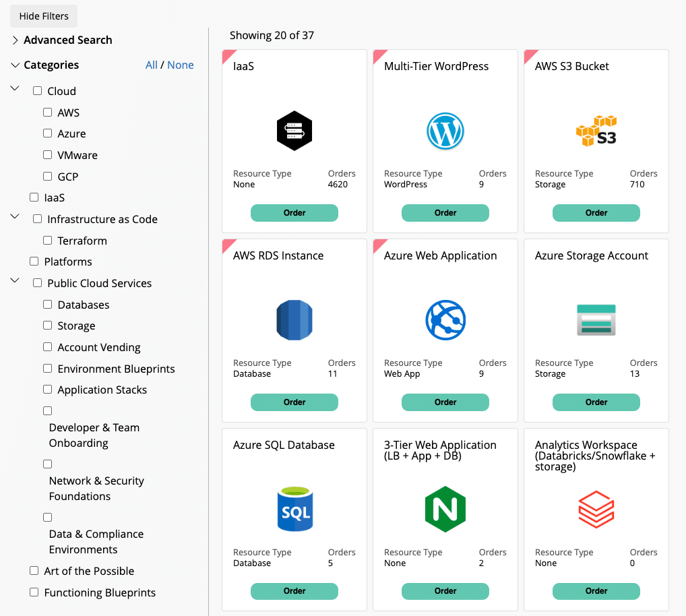Viewport: 686px width, 616px height.
Task: Click the 'Showing 20 of 37' text
Action: [x=272, y=35]
